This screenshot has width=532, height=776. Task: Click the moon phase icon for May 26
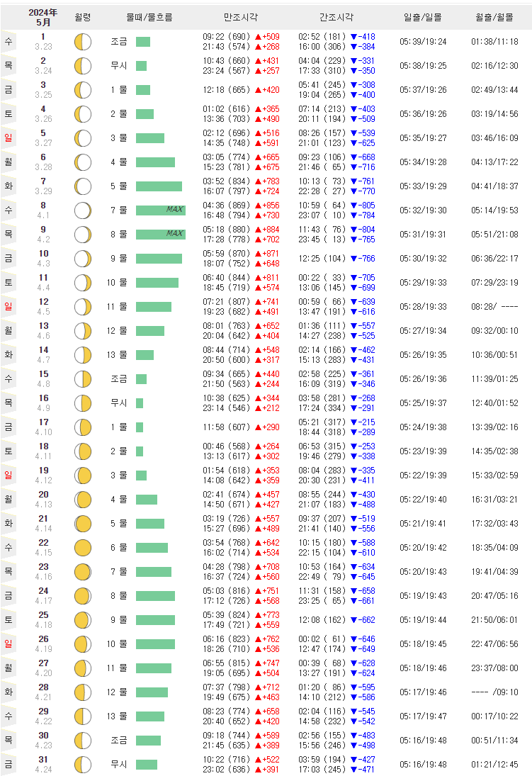tap(83, 644)
